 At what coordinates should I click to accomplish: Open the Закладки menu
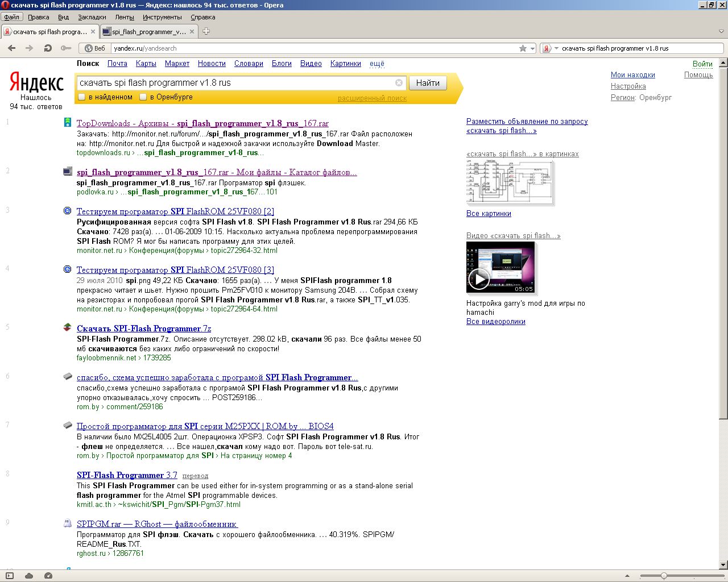[92, 17]
